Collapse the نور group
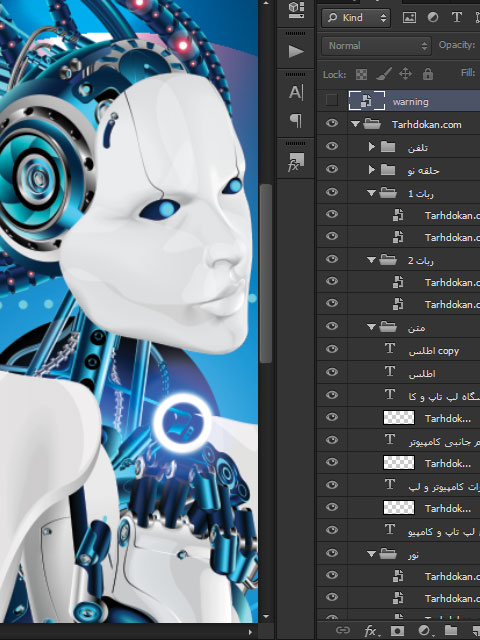The image size is (480, 640). pos(371,554)
